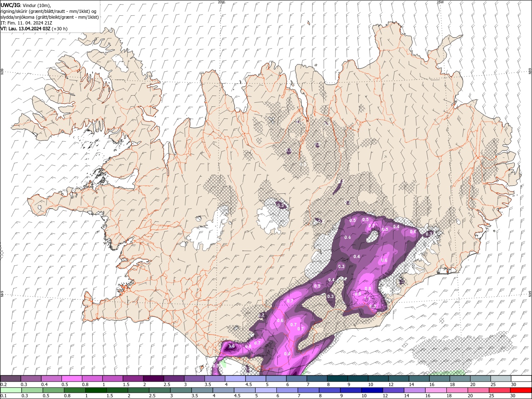Select the darkest purple swatch labeled 2 in upper legend
This screenshot has height=399, width=532.
tap(153, 379)
